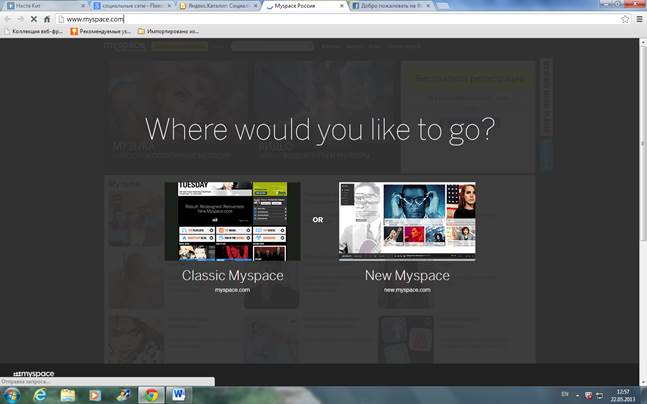This screenshot has height=404, width=647.
Task: Click the myspace logo in the bottom bar
Action: pyautogui.click(x=34, y=373)
